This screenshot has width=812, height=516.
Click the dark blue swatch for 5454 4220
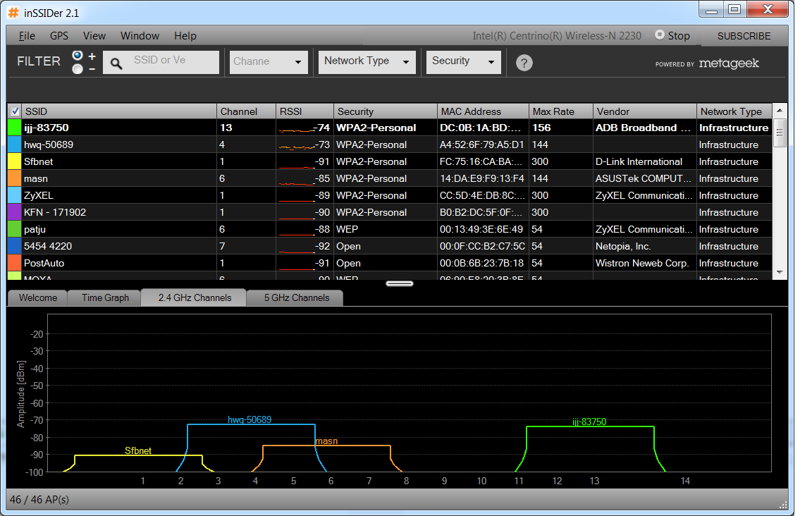(15, 246)
